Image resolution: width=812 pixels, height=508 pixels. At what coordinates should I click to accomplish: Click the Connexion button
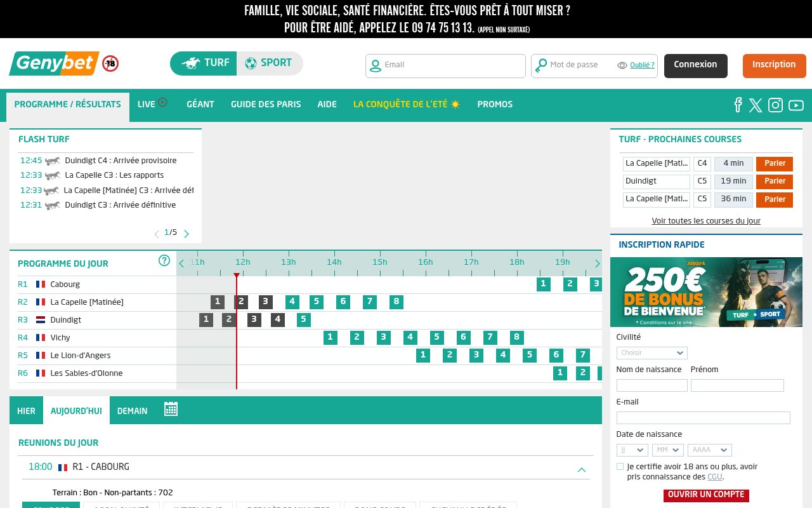[695, 65]
